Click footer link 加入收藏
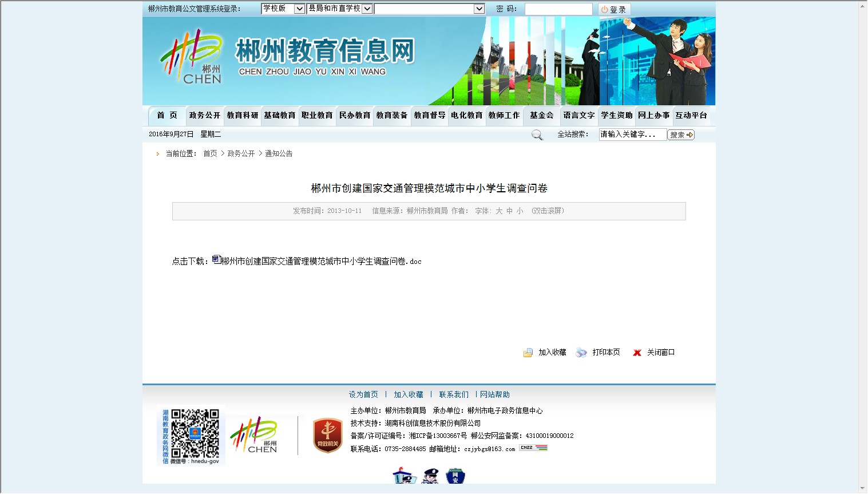868x494 pixels. coord(409,395)
